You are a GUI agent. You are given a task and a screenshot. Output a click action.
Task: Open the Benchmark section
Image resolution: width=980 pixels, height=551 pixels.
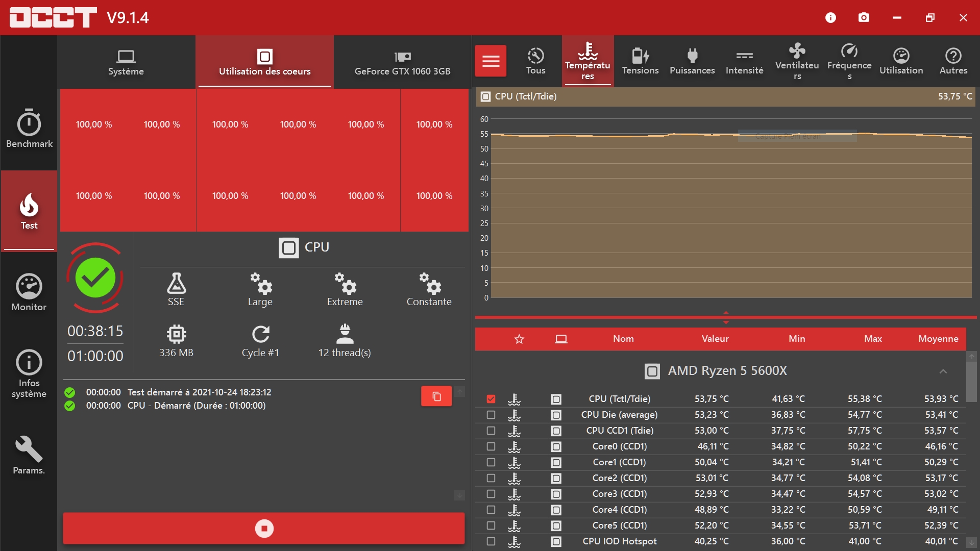tap(29, 129)
